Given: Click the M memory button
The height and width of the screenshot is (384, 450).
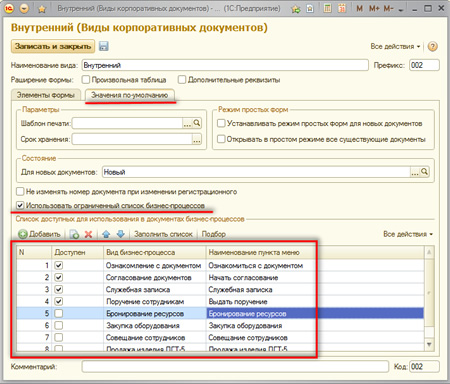Looking at the screenshot, I should [x=359, y=9].
